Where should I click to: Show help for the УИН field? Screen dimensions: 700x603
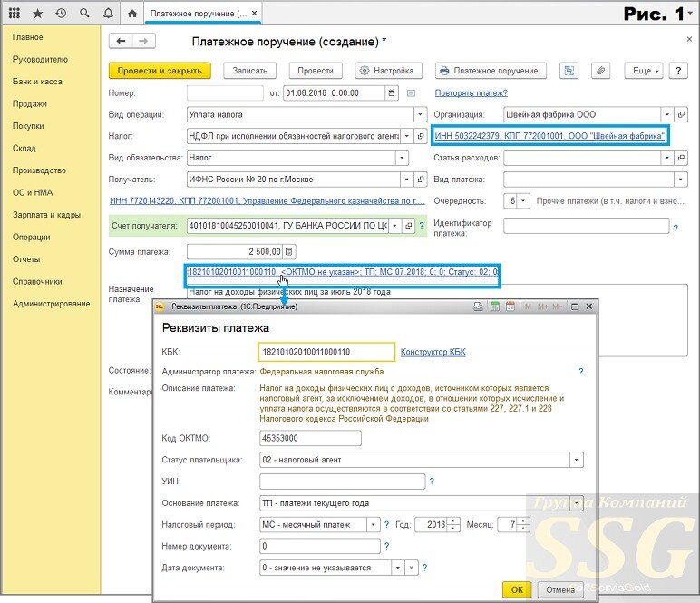tap(432, 481)
